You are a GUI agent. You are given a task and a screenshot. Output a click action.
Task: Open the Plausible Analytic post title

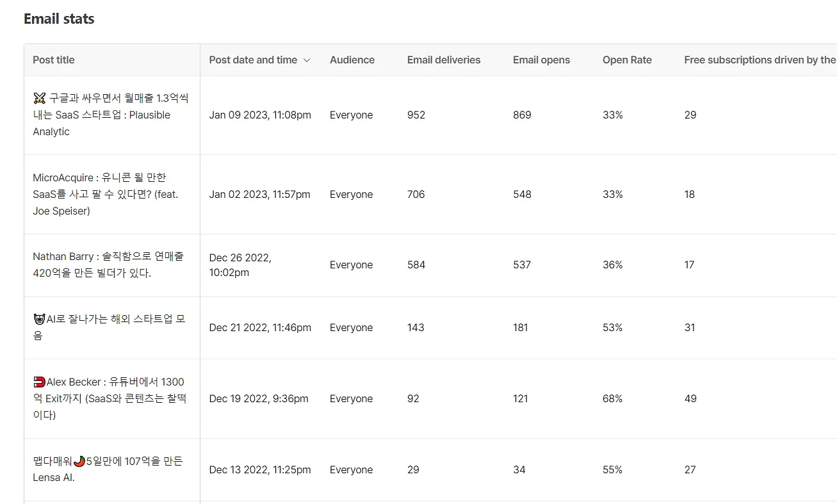111,115
